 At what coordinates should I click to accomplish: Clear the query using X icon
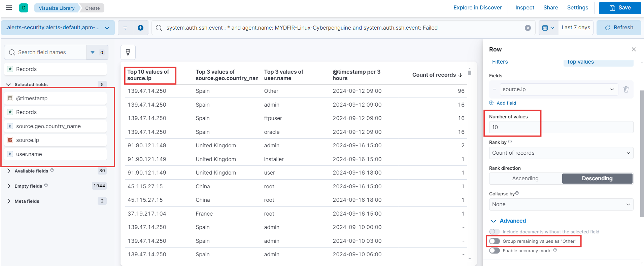528,28
